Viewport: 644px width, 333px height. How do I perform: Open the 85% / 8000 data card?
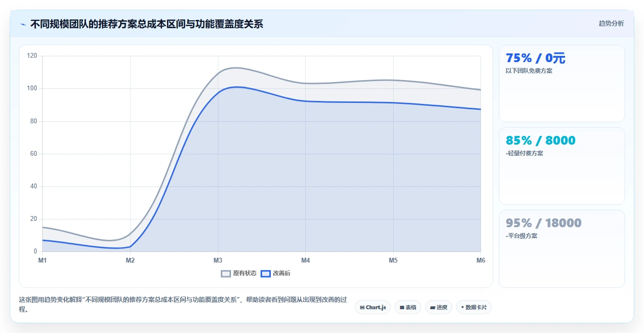tap(562, 166)
